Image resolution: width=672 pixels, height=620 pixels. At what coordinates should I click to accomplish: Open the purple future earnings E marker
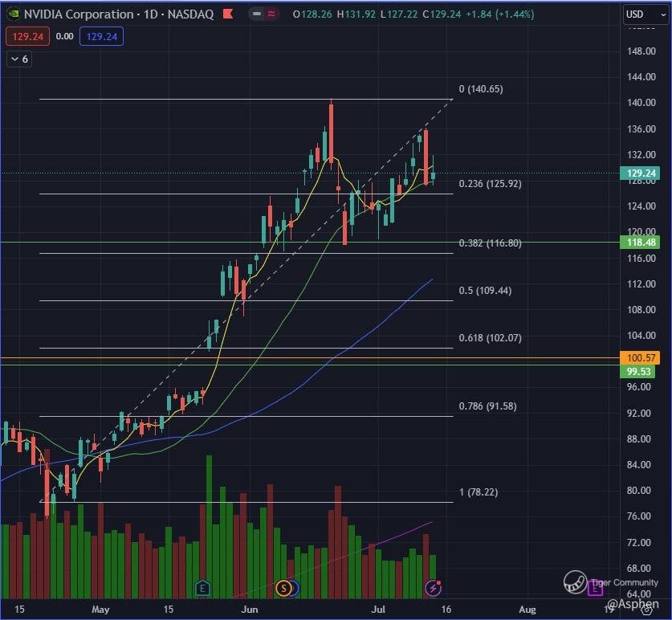595,589
